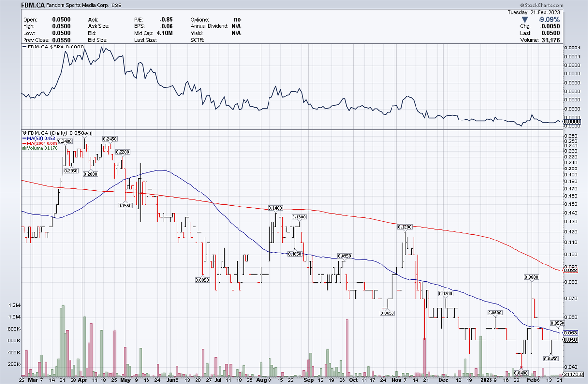Click the Prev Close value 0.0550

click(x=61, y=39)
